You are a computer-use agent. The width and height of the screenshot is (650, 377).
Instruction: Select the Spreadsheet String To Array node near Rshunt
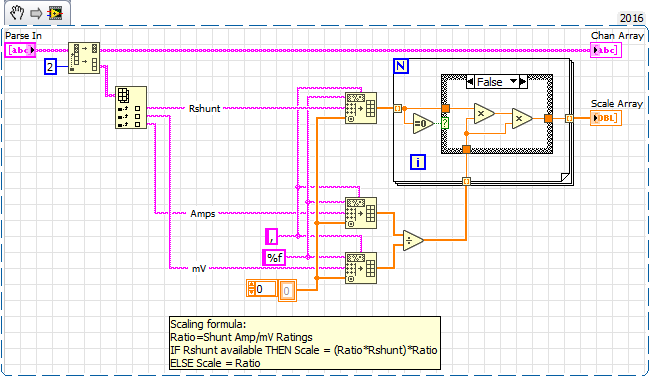click(361, 108)
